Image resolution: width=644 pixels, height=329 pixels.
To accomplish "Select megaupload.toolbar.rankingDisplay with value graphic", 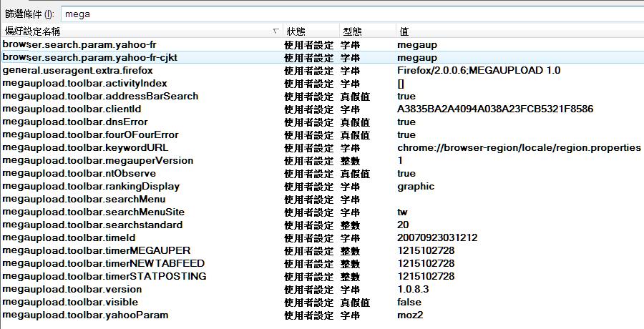I will pos(91,186).
